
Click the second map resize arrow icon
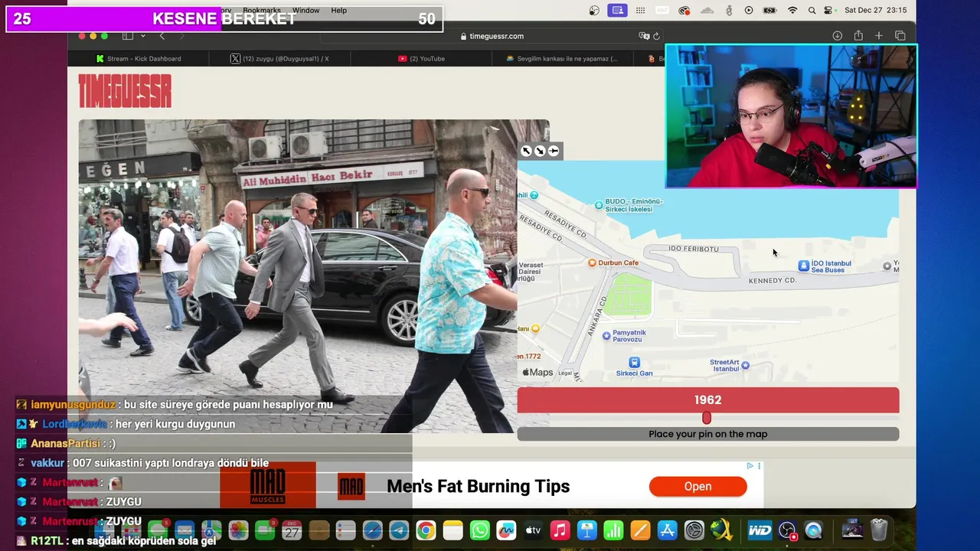tap(540, 151)
